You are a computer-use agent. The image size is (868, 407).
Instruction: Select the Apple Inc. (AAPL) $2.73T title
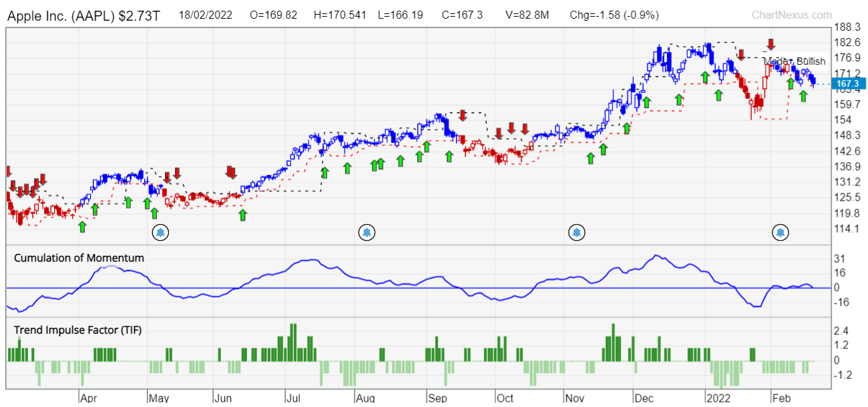[x=83, y=15]
